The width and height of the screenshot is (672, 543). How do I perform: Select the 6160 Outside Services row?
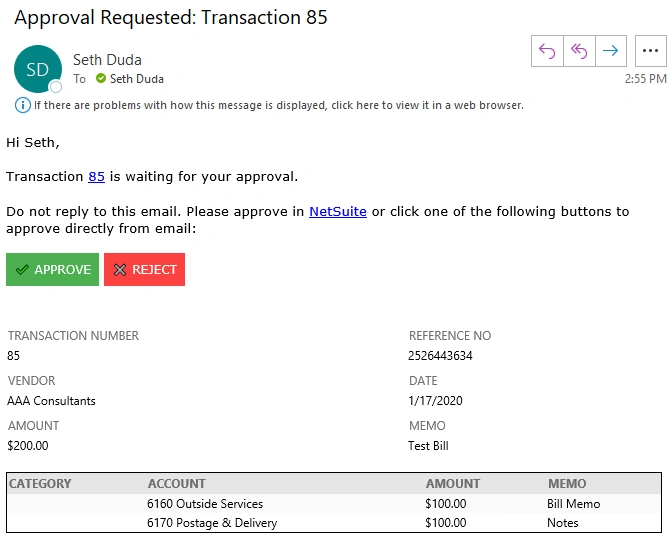205,504
